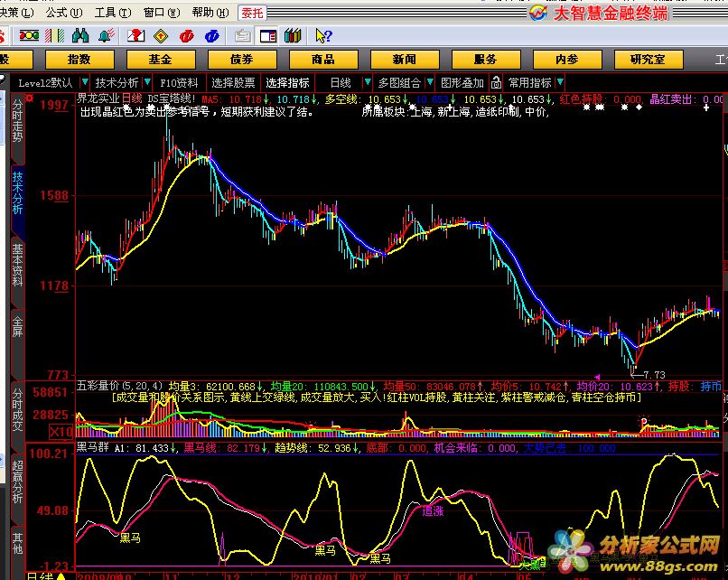
Task: Click the blue round info icon
Action: point(211,36)
